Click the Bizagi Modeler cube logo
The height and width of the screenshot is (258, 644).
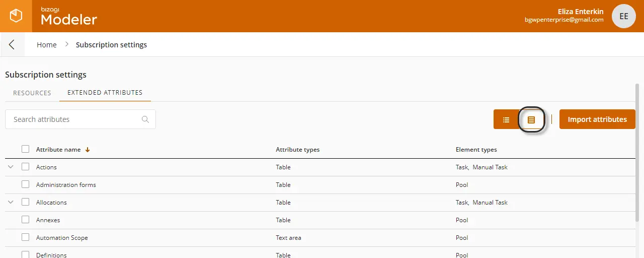click(16, 16)
